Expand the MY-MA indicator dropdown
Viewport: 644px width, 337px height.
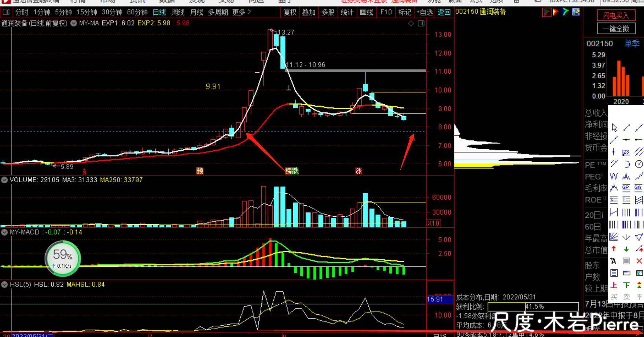coord(74,23)
